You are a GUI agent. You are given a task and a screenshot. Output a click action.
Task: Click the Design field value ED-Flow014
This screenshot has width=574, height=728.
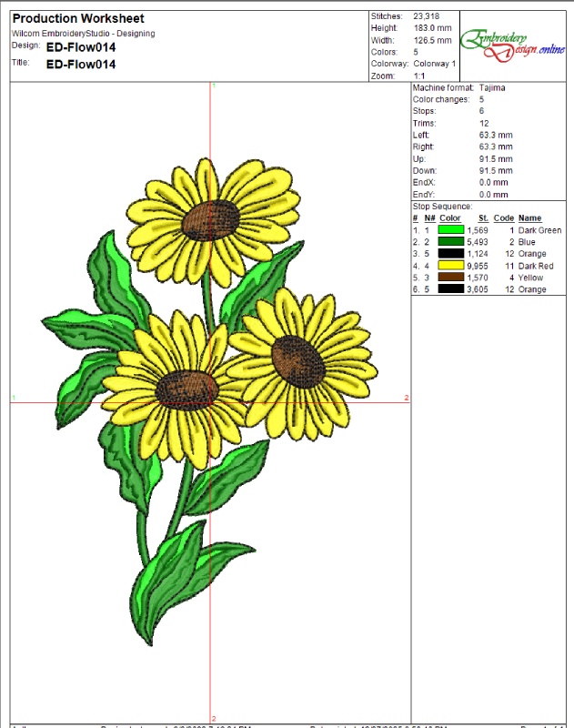click(x=81, y=47)
